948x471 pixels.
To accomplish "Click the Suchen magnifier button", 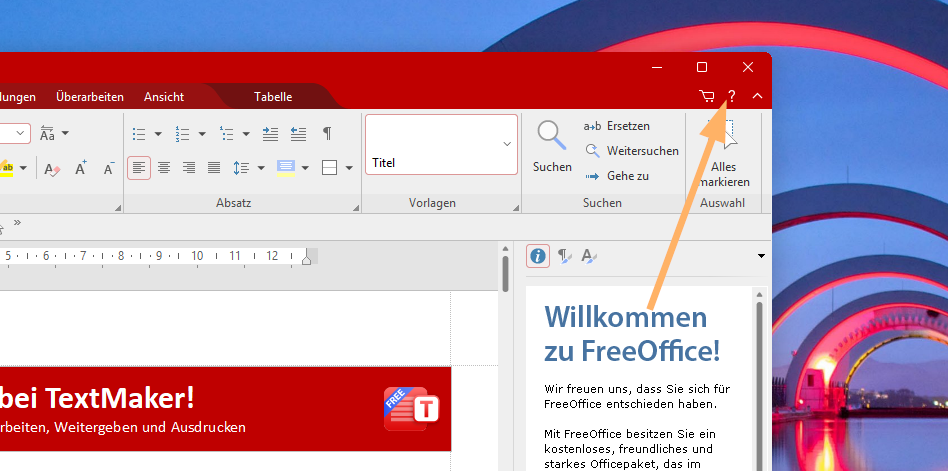I will point(552,147).
